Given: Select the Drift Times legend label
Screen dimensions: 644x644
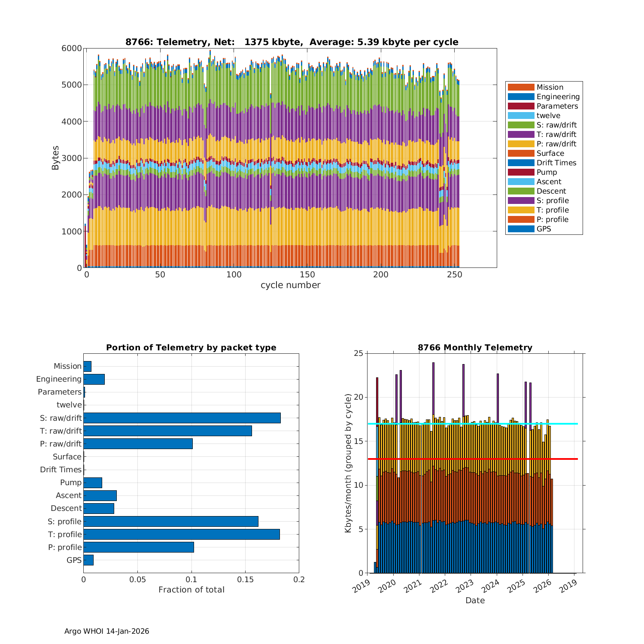Looking at the screenshot, I should pyautogui.click(x=556, y=163).
